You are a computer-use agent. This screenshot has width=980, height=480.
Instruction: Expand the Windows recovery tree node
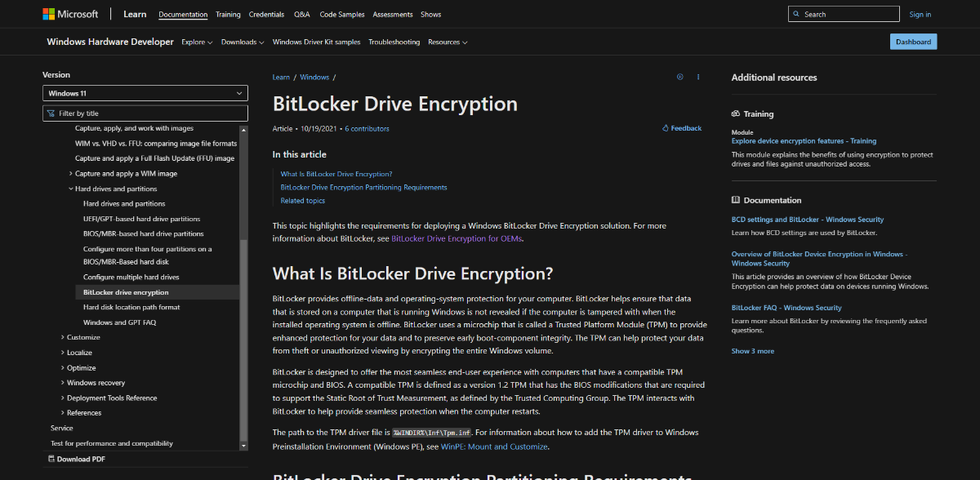[x=63, y=383]
